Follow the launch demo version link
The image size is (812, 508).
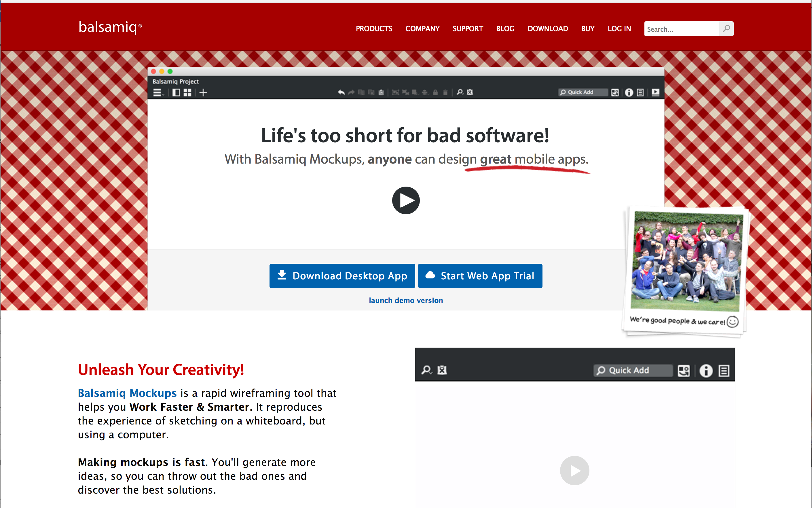click(405, 300)
